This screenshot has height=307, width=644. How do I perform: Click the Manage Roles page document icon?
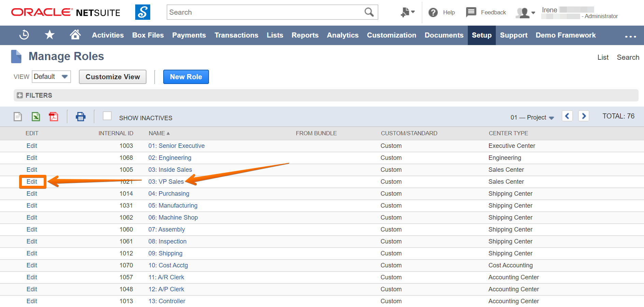[x=16, y=56]
